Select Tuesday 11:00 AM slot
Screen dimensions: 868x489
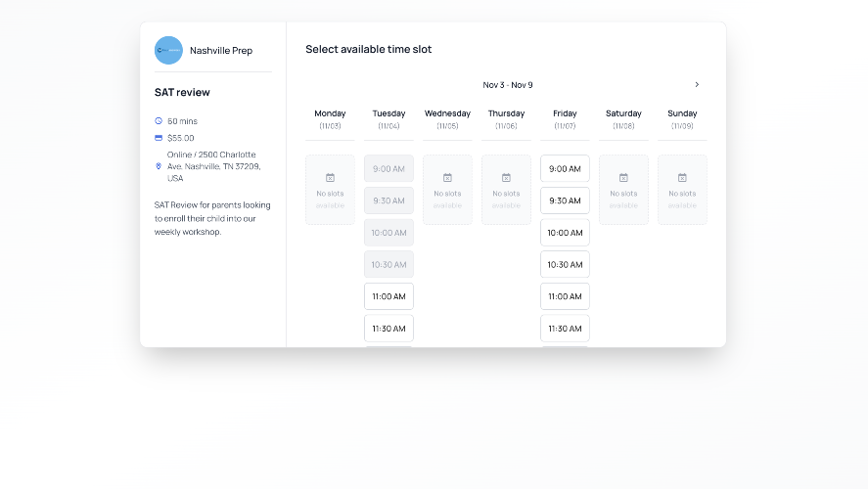(x=388, y=296)
